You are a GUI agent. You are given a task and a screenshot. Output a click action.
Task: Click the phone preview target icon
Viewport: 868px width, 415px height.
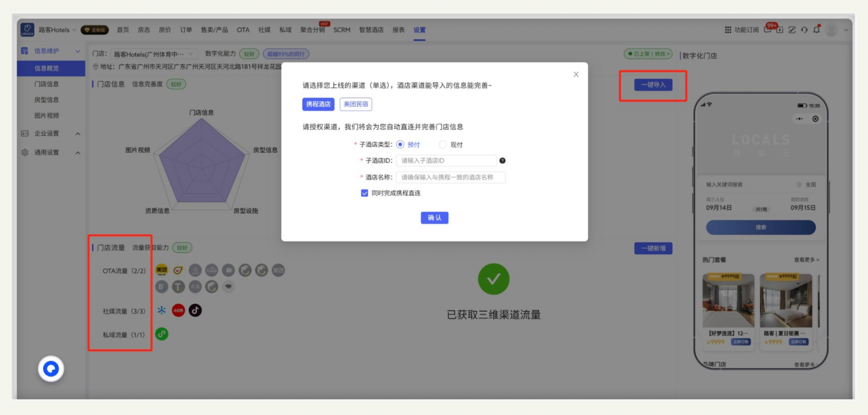tap(815, 119)
